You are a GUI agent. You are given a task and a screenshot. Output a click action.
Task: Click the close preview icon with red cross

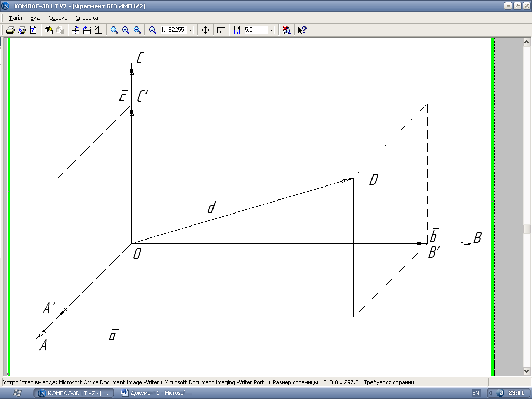(286, 30)
